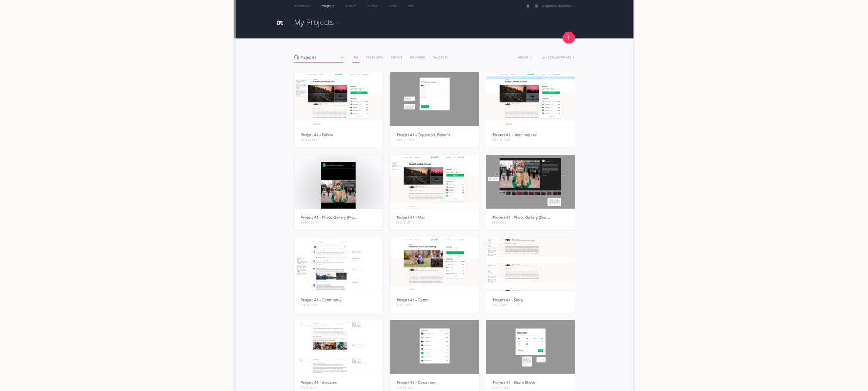The height and width of the screenshot is (391, 868).
Task: Click the 'MAR 6, 2019' date text
Action: (309, 222)
